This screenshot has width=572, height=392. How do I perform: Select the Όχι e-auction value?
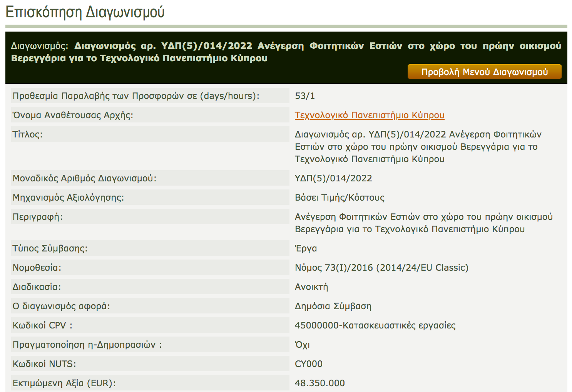[x=302, y=345]
